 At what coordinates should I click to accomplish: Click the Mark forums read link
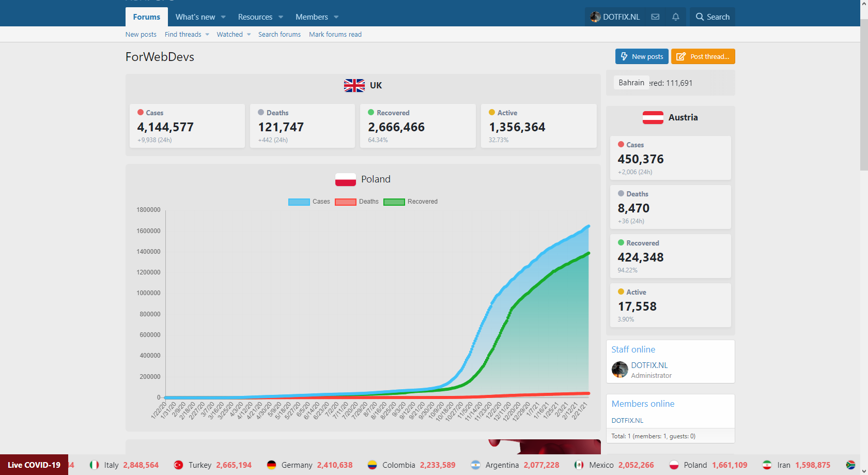(335, 35)
